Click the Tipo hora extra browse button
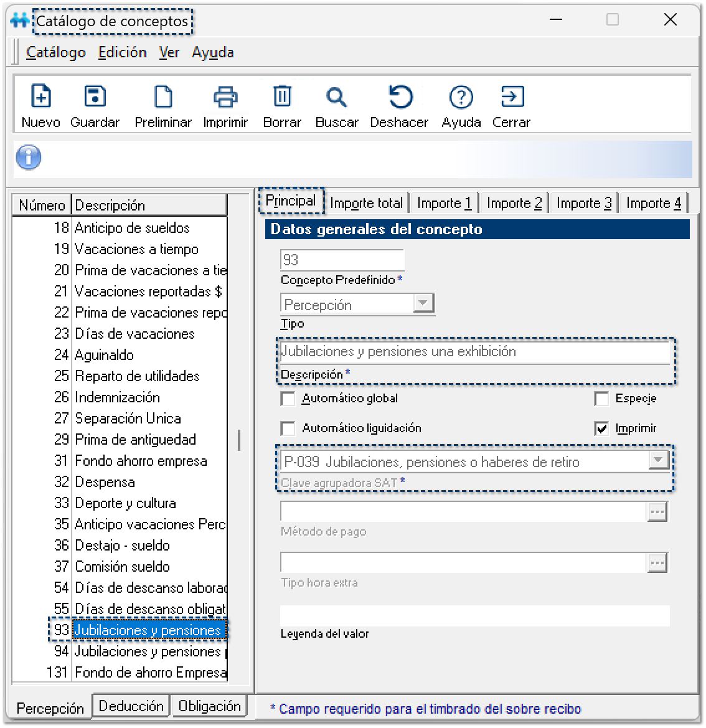This screenshot has height=728, width=706. click(x=657, y=563)
